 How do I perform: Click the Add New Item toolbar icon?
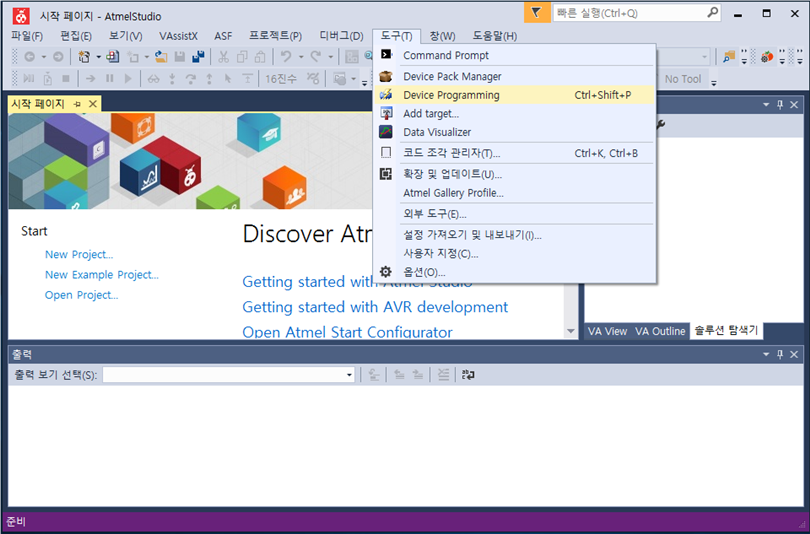coord(133,57)
